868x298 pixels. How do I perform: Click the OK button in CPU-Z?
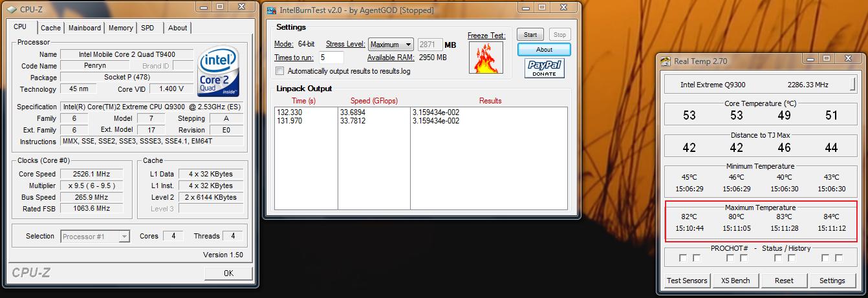click(228, 273)
